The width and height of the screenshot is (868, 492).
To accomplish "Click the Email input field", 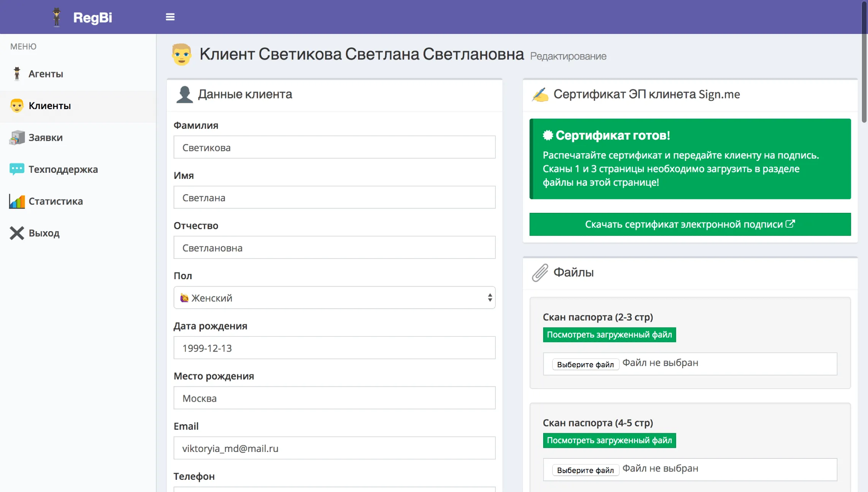I will tap(334, 448).
